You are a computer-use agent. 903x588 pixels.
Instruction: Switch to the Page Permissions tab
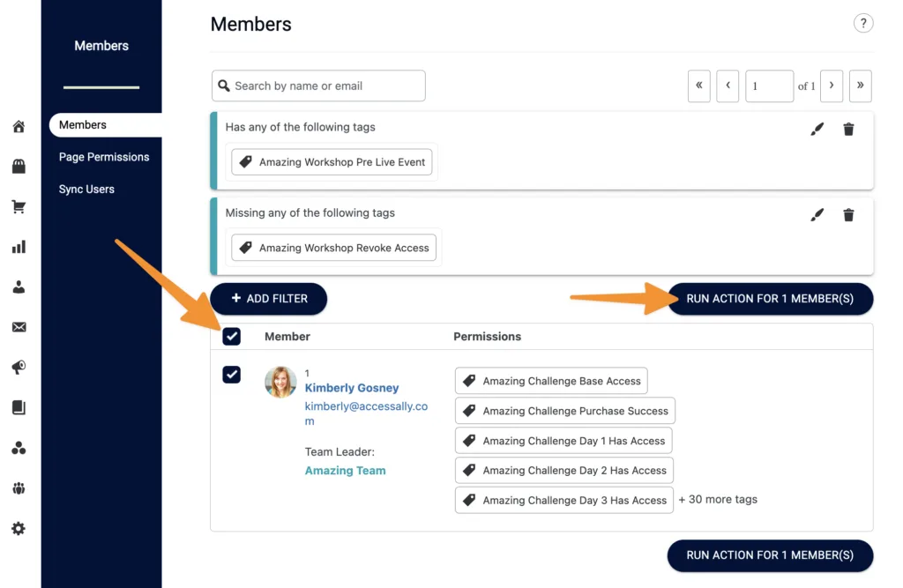(104, 157)
